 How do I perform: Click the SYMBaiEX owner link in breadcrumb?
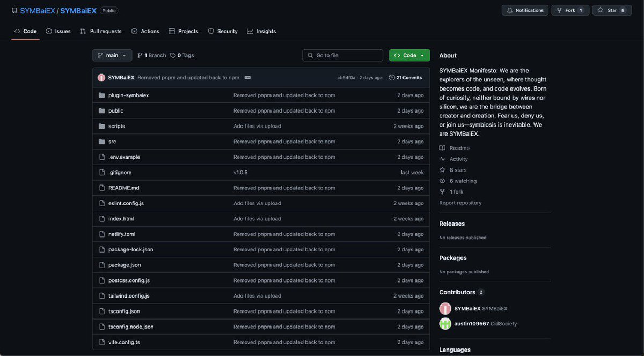click(37, 10)
